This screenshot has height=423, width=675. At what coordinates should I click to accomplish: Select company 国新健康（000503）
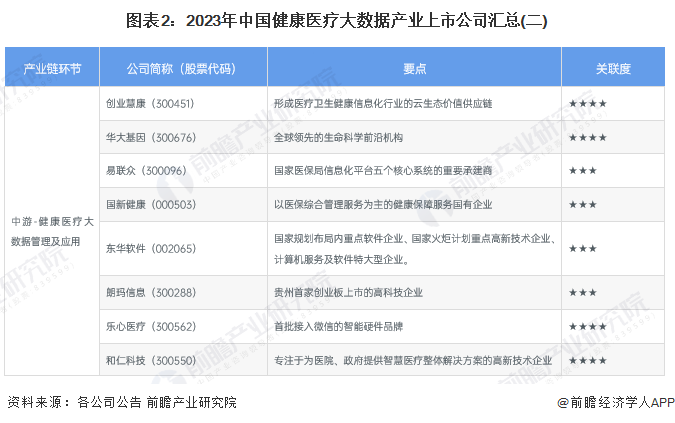pyautogui.click(x=151, y=205)
